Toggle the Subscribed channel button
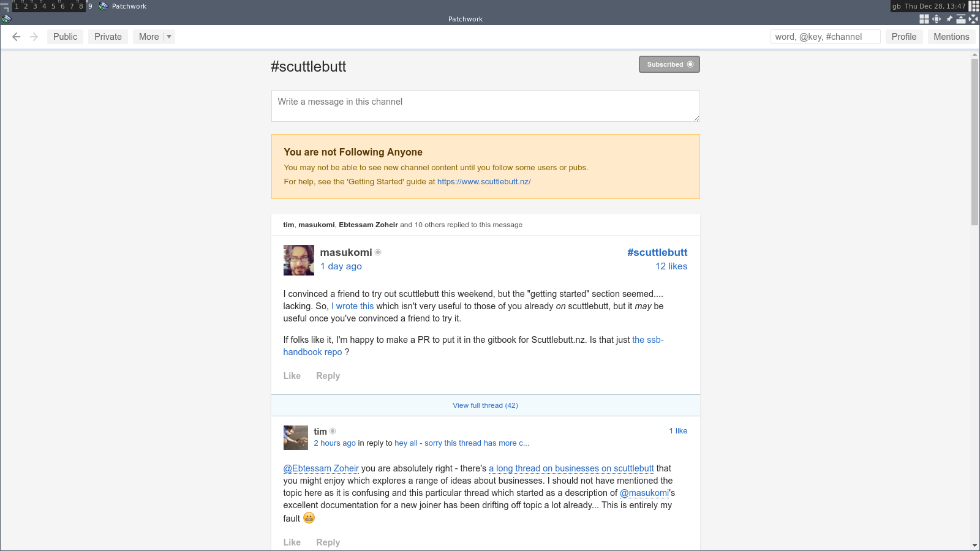This screenshot has height=551, width=980. coord(669,64)
